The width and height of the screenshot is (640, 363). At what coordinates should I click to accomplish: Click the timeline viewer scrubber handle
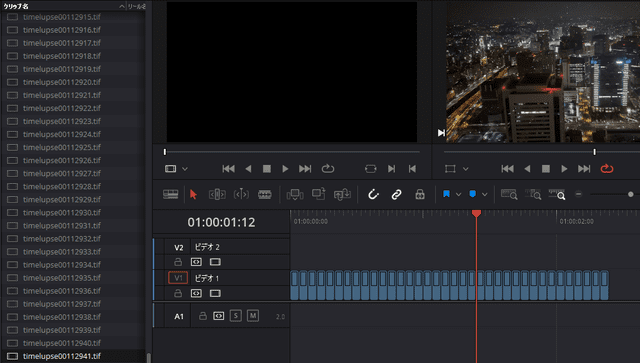595,152
